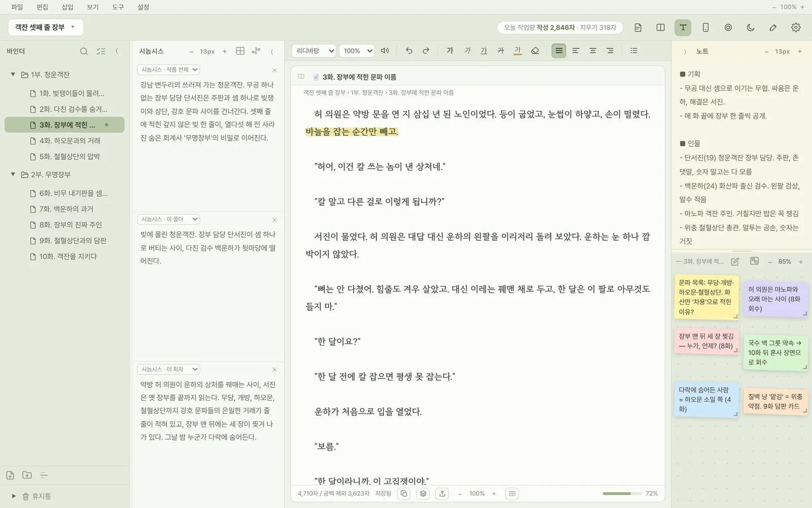Screen dimensions: 812x508
Task: Open the binder checklist filter icon
Action: pos(101,51)
